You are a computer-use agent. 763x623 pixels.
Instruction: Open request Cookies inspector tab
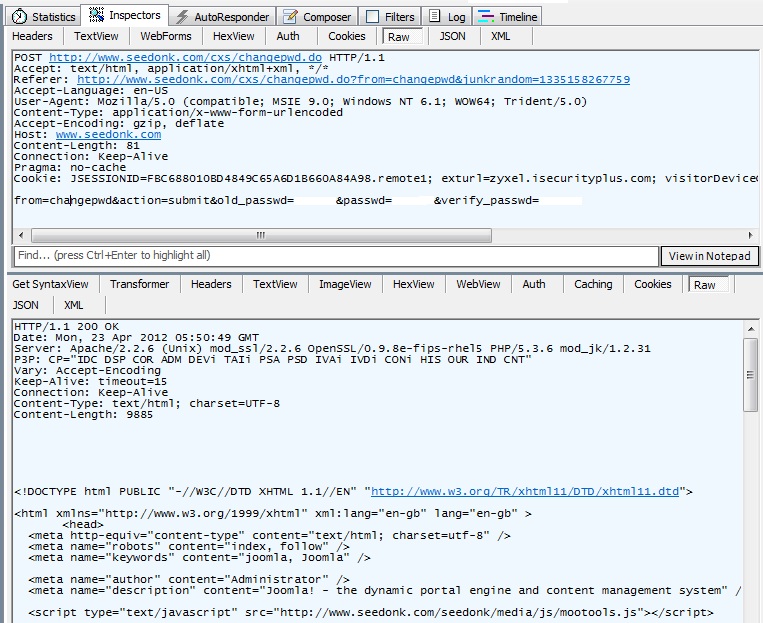[x=346, y=37]
